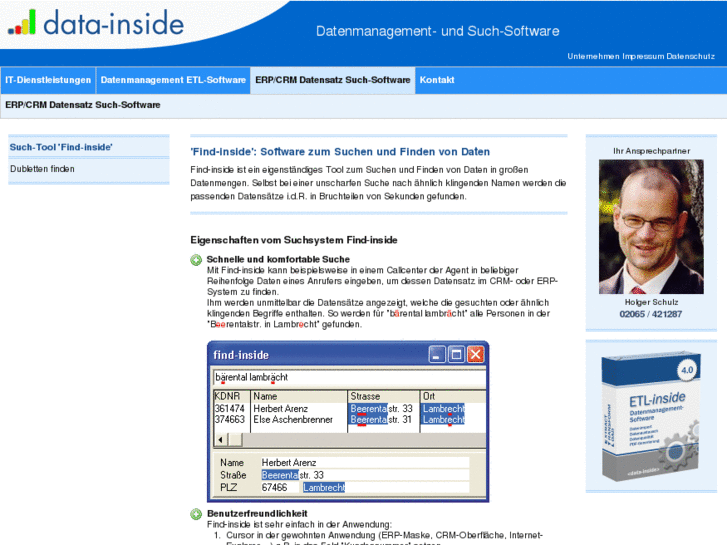Click the Strasse column header

click(x=383, y=396)
